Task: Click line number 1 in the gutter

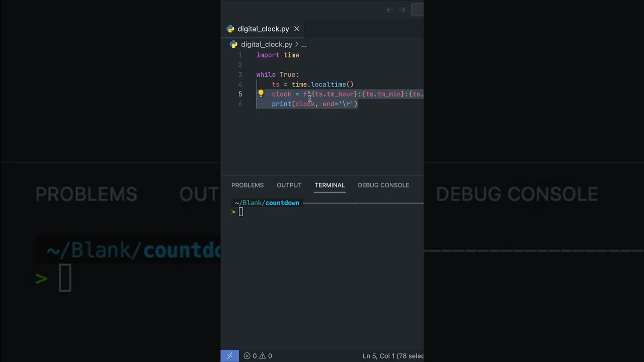Action: (x=240, y=55)
